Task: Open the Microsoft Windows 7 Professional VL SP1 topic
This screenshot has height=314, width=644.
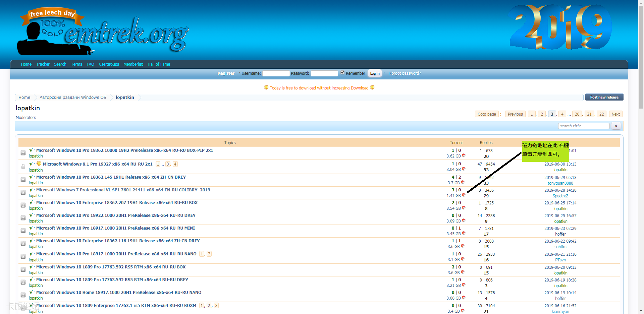Action: click(123, 190)
